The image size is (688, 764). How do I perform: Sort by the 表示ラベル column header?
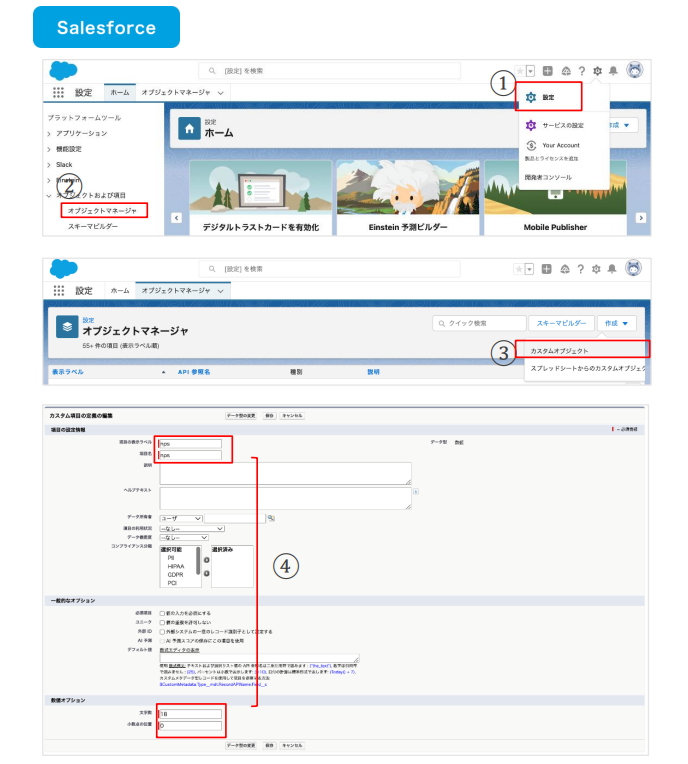point(68,372)
